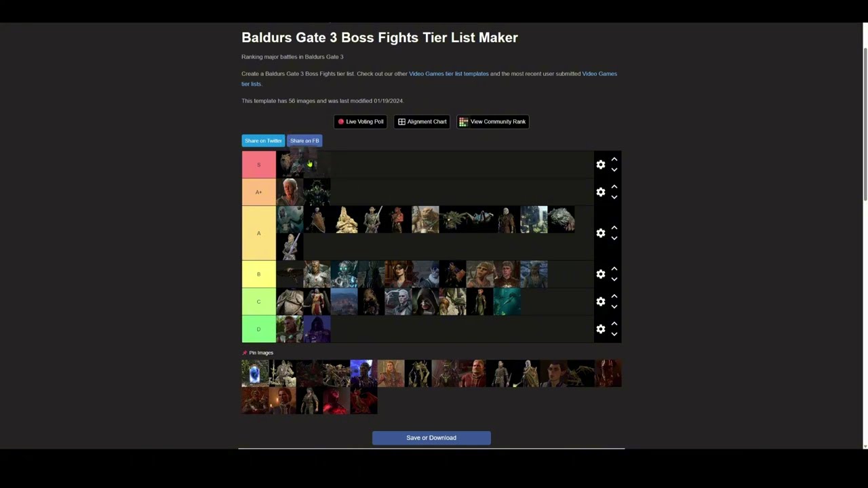Click the Save or Download button

(x=431, y=438)
